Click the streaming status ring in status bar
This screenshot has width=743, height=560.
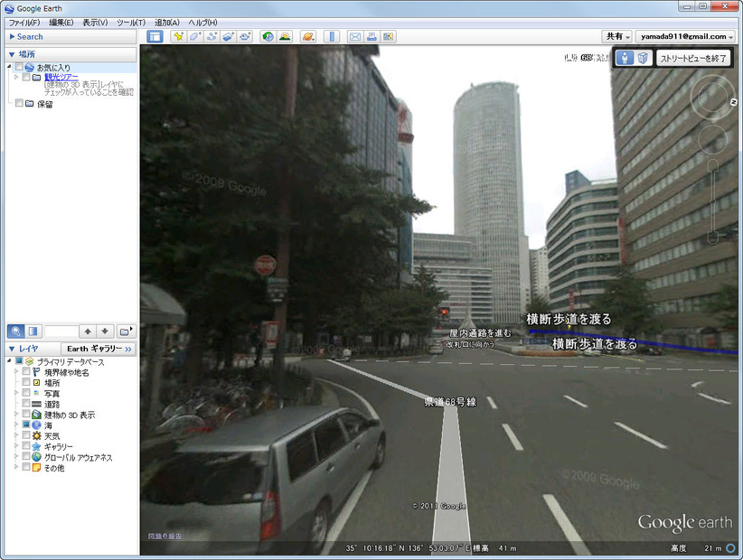click(x=730, y=548)
